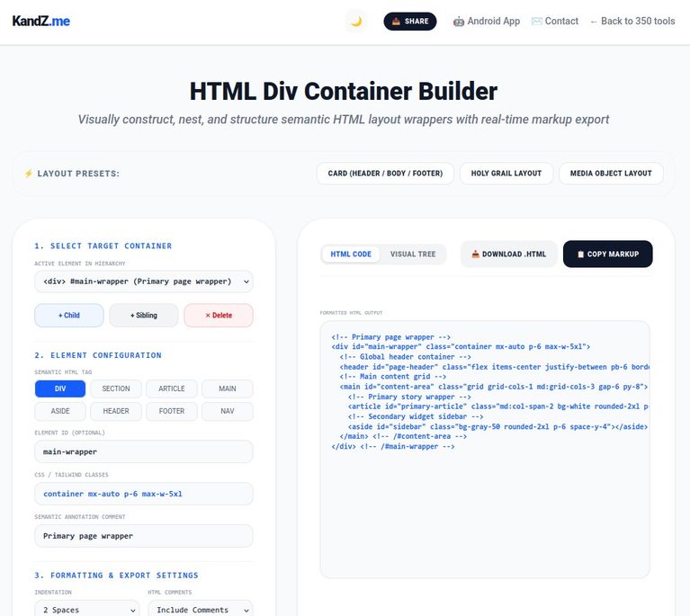Focus the CSS / Tailwind classes field
Screen dimensions: 690x616
[143, 494]
